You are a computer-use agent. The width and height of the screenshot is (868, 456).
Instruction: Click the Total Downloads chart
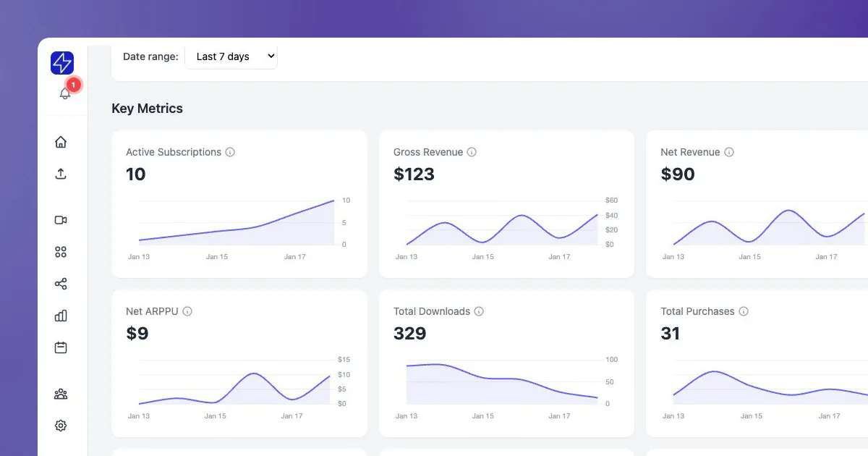point(506,387)
